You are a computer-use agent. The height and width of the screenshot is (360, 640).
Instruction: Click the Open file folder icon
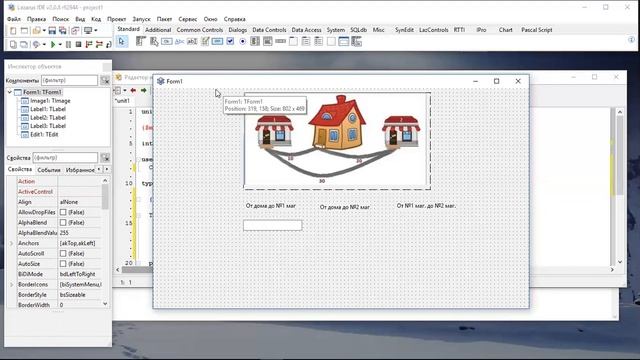tap(37, 31)
